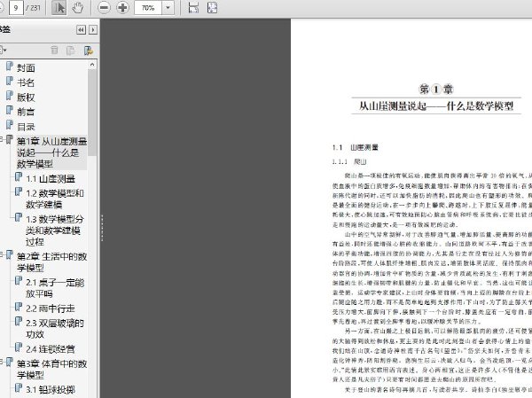Viewport: 532px width, 398px height.
Task: Click the new bookmark icon
Action: coord(71,51)
